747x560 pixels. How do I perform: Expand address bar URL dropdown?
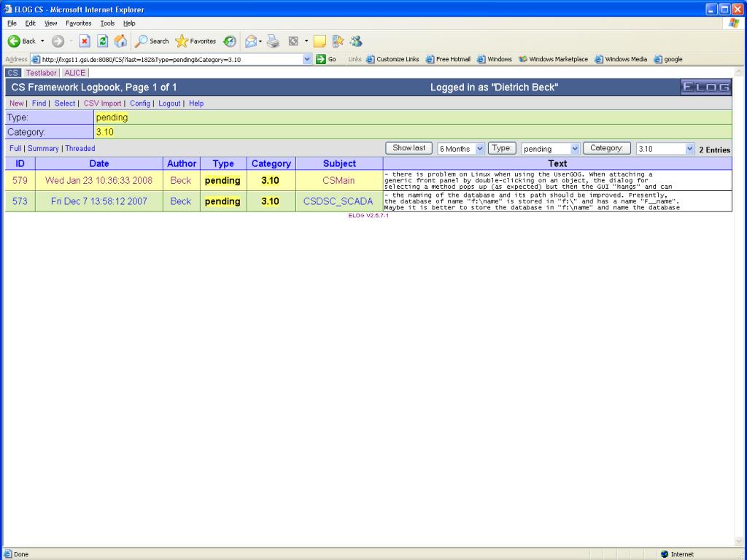[307, 60]
